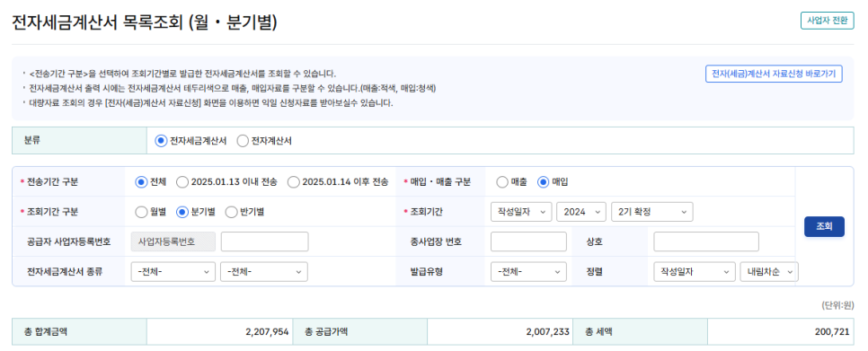The height and width of the screenshot is (351, 868).
Task: Click the 총 합계금액 value 2,207,954
Action: point(267,331)
